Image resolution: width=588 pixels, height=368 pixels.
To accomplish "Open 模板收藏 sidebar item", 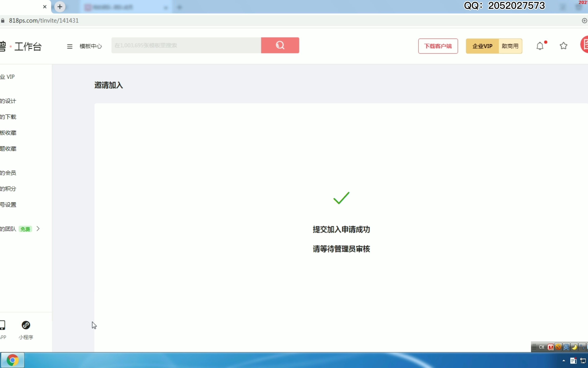I will (8, 133).
